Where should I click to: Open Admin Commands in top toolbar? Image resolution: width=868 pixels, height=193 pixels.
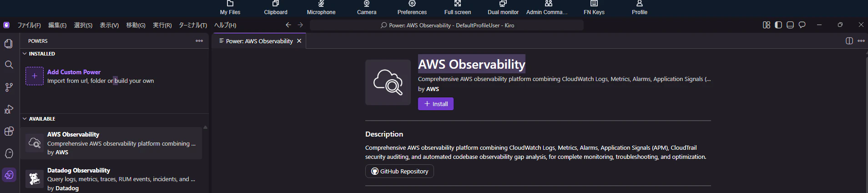547,8
